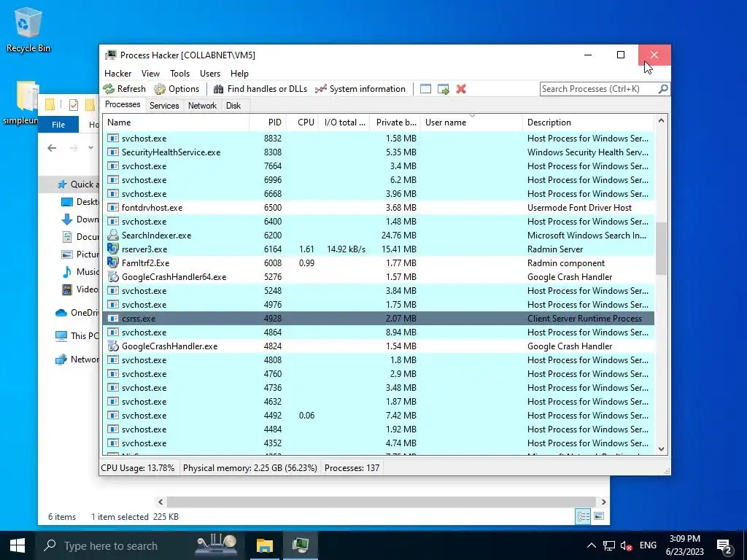Viewport: 747px width, 560px height.
Task: Open the Tools menu
Action: pyautogui.click(x=179, y=74)
